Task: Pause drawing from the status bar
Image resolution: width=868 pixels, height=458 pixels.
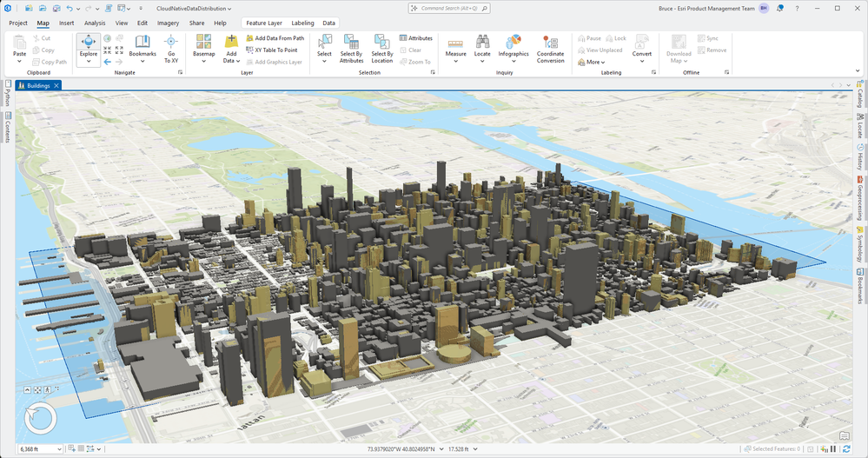Action: point(833,449)
